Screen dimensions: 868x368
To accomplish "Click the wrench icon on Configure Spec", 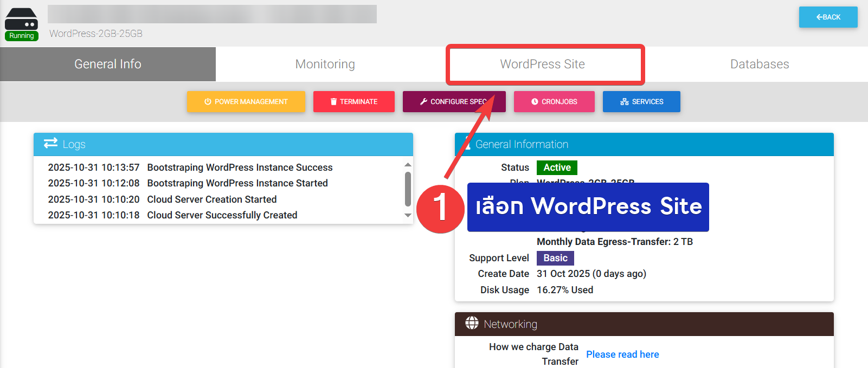I will click(x=423, y=102).
